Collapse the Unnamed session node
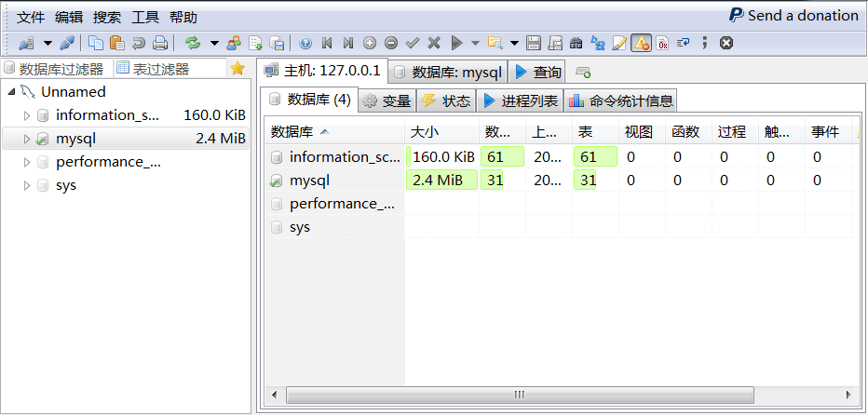Screen dimensions: 868x415 [11, 92]
